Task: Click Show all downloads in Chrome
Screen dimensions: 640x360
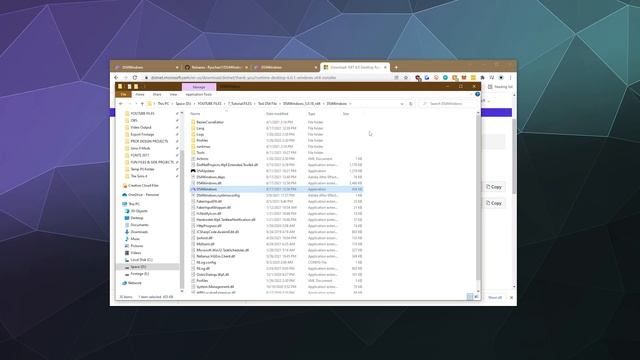Action: (495, 298)
